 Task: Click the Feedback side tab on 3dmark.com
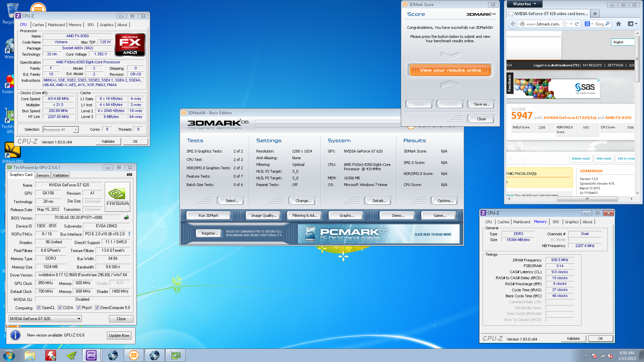tap(509, 83)
